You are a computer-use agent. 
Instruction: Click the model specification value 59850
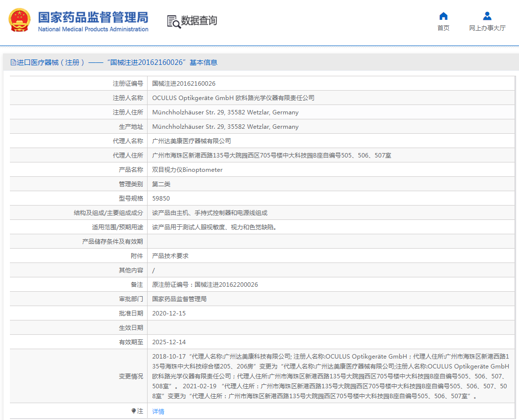pos(161,199)
